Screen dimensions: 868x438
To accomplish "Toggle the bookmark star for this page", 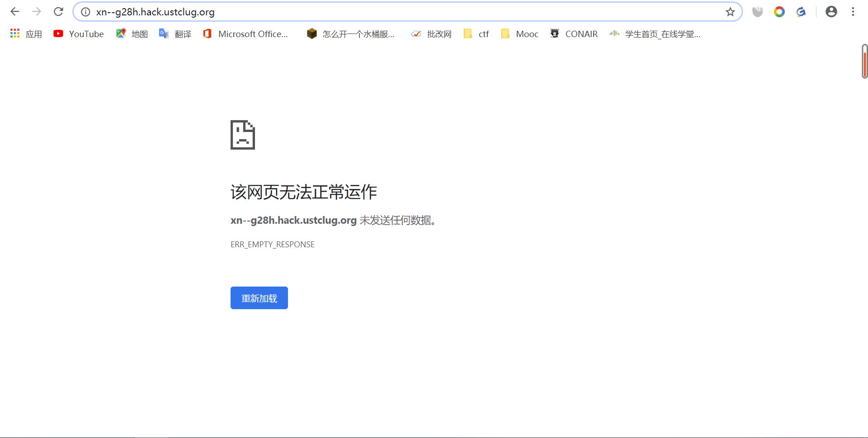I will [730, 12].
